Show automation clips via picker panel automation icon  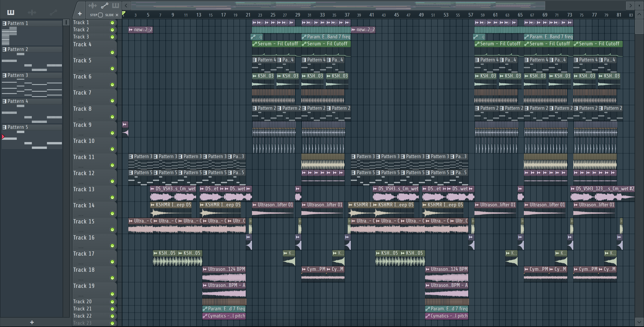click(x=53, y=12)
